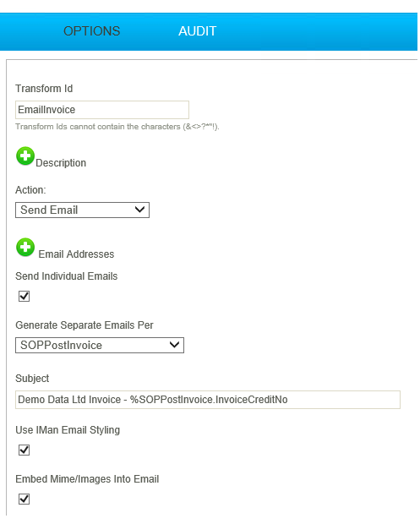Click the Embed Mime/Images Into Email label

pyautogui.click(x=87, y=479)
